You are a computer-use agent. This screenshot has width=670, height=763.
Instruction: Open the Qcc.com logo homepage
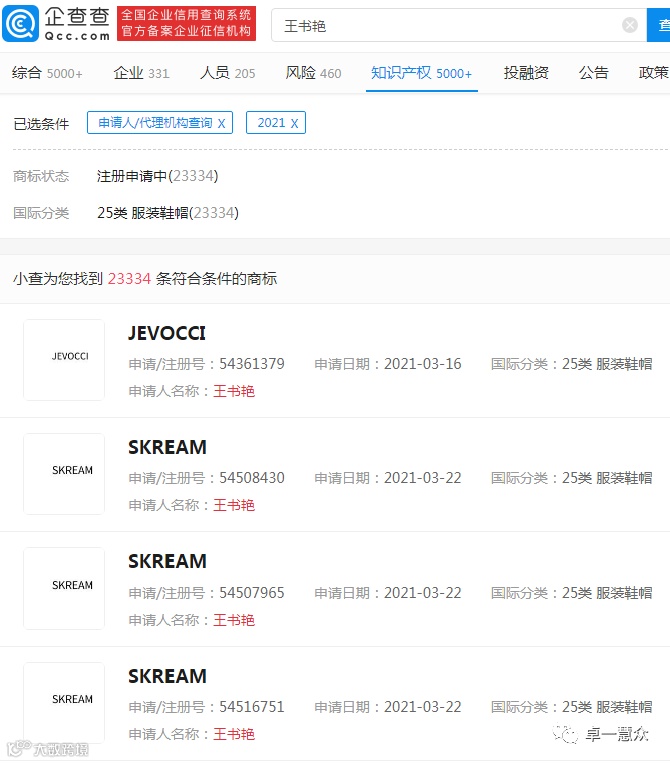(x=56, y=23)
